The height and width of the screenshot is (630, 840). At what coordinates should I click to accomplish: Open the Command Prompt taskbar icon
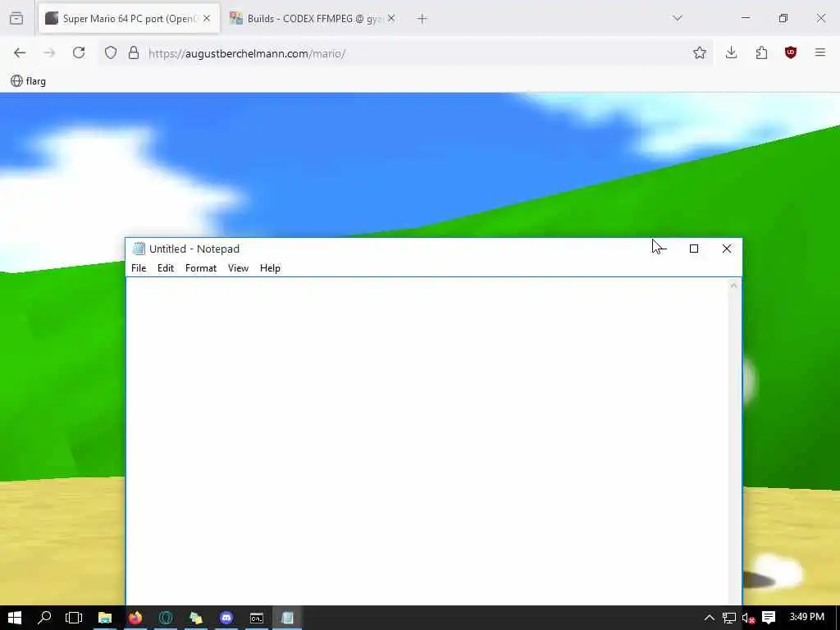[x=257, y=618]
